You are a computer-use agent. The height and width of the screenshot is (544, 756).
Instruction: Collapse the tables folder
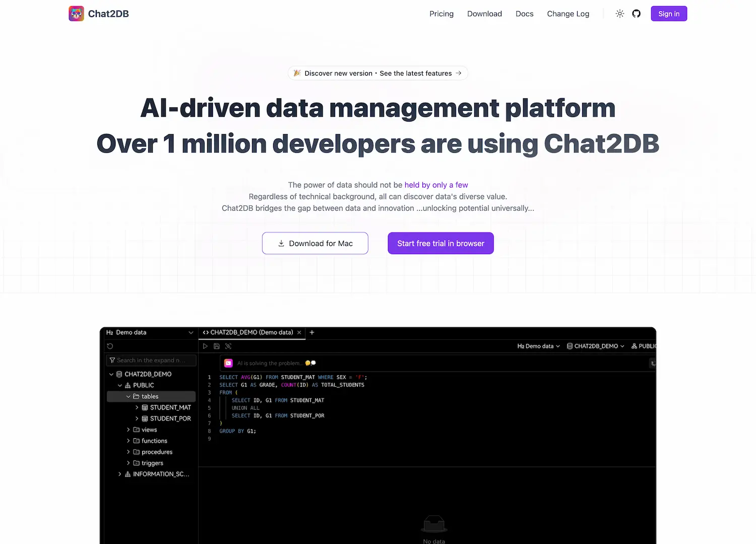coord(129,396)
